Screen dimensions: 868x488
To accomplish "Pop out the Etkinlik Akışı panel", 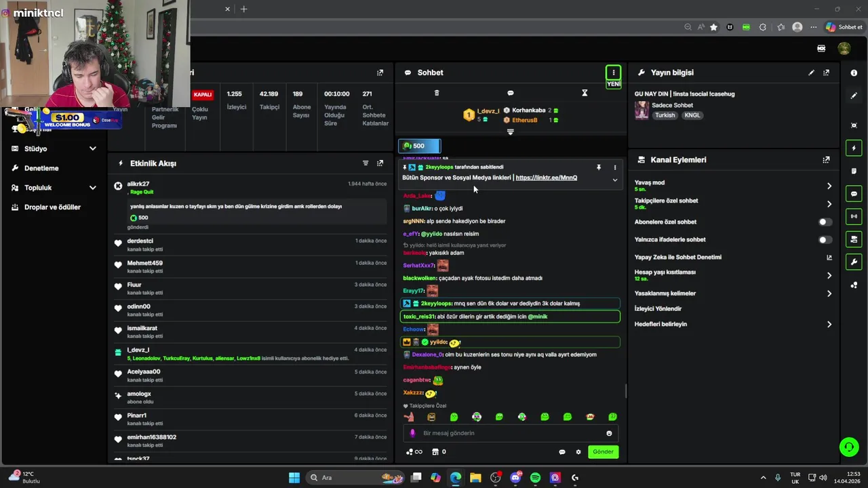I will click(380, 163).
